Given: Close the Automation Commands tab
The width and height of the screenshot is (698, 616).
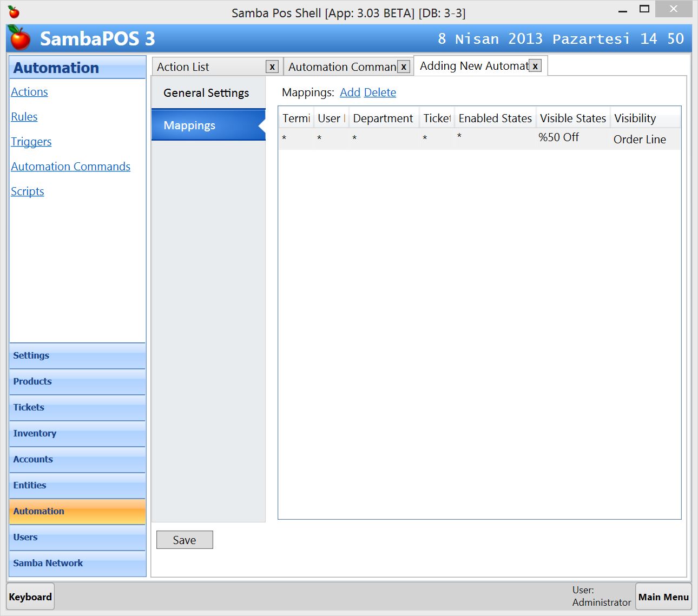Looking at the screenshot, I should (404, 67).
